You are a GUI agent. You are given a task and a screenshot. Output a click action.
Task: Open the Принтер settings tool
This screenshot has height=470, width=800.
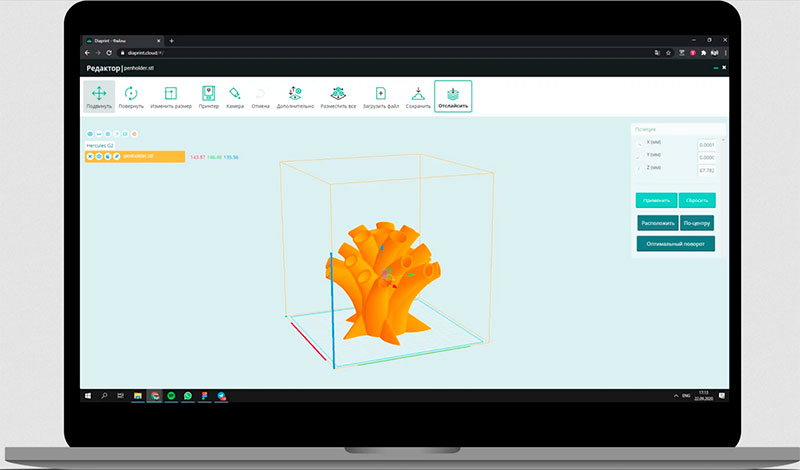tap(209, 96)
